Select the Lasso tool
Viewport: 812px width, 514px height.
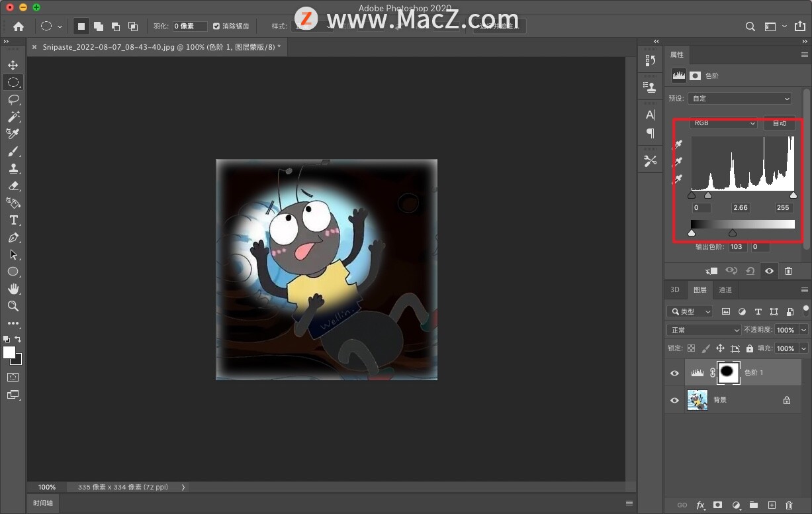point(13,99)
